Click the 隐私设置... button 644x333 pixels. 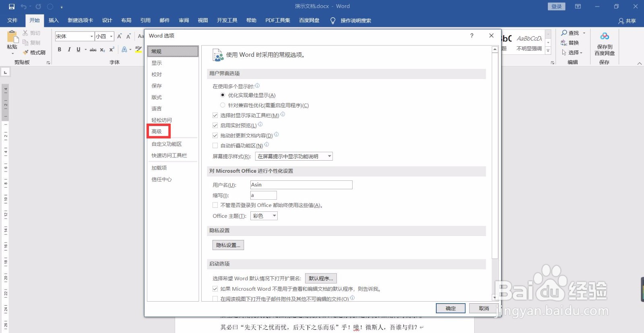(228, 245)
